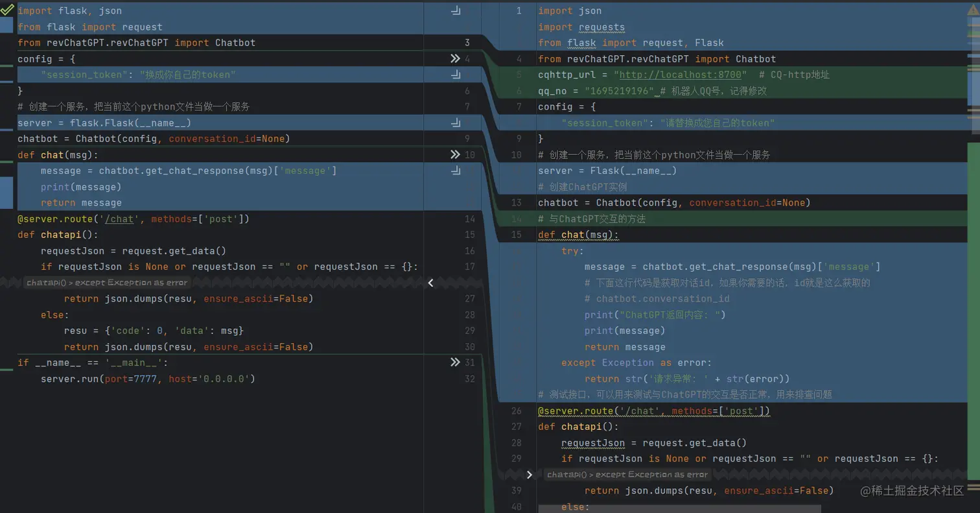Click "if __name__ == '__main__':" line
This screenshot has width=980, height=513.
coord(93,363)
